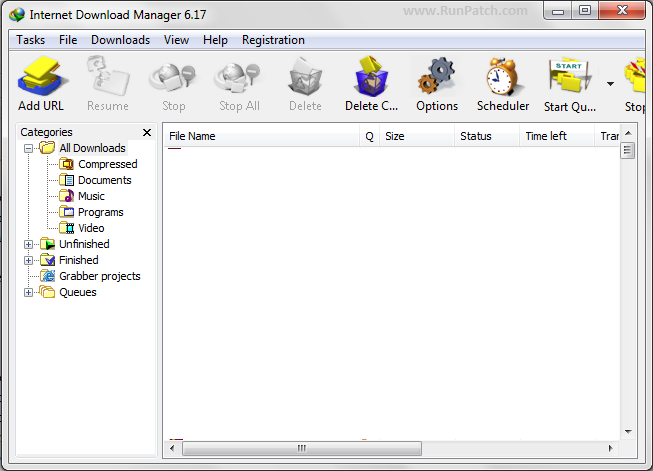
Task: Open the View menu
Action: point(176,40)
